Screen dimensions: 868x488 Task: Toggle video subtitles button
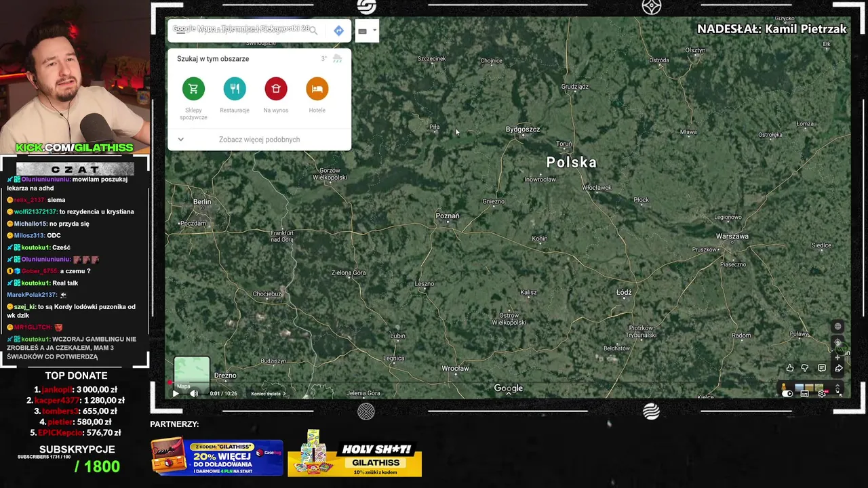click(804, 394)
